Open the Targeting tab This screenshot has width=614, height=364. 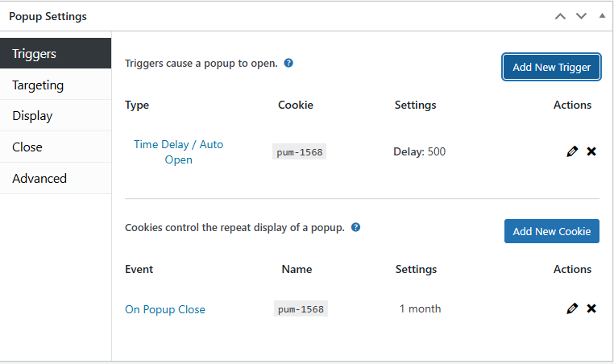click(x=56, y=85)
